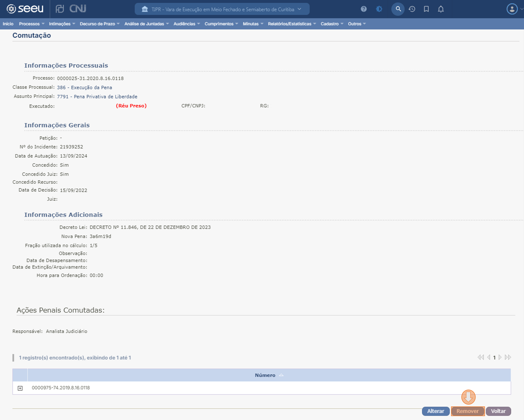Go to next page of results
This screenshot has width=524, height=420.
(x=500, y=357)
